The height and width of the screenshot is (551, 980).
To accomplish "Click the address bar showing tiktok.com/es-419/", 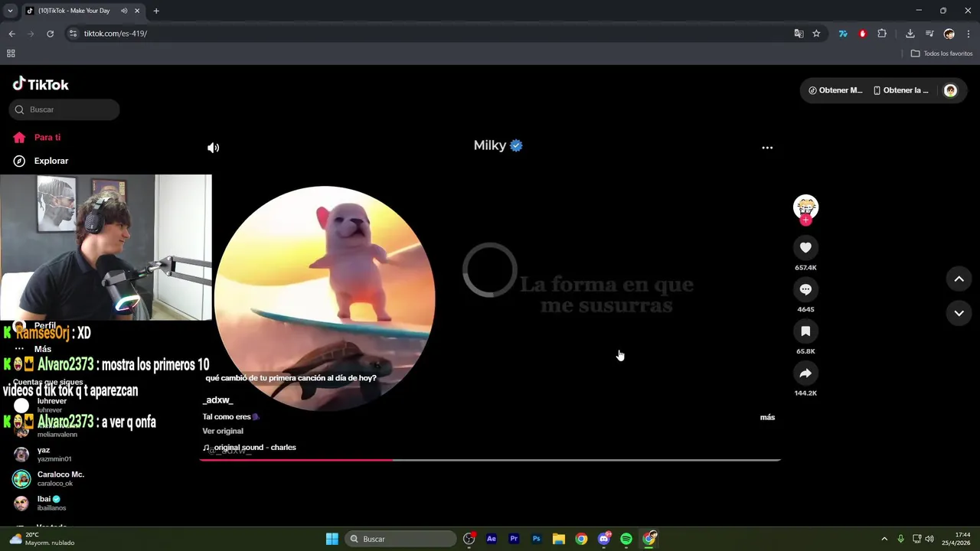I will (429, 34).
